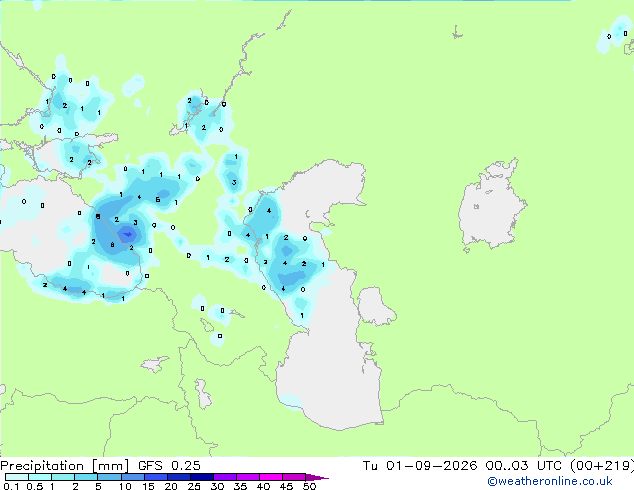
Task: Select the 30 mm purple legend swatch
Action: (224, 477)
